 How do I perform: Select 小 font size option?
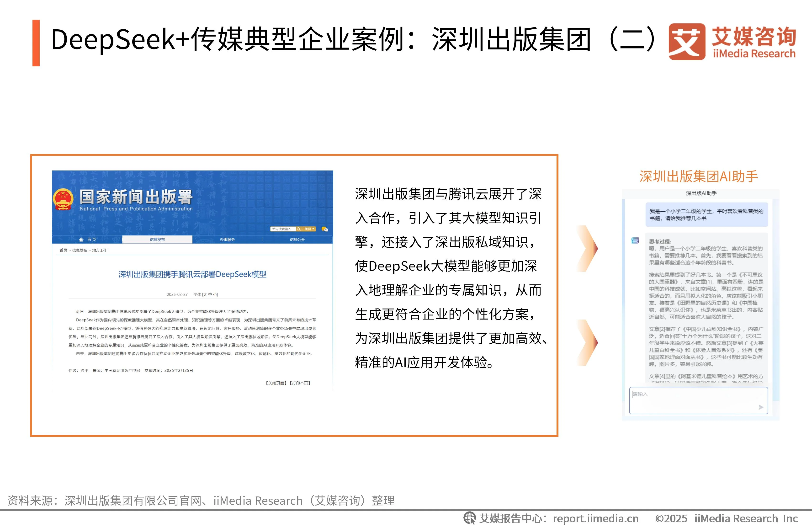215,294
